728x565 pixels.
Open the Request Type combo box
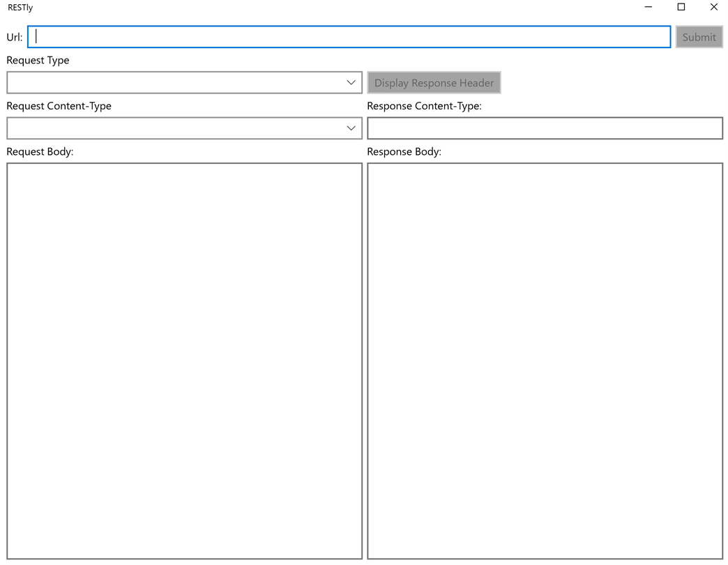coord(184,82)
